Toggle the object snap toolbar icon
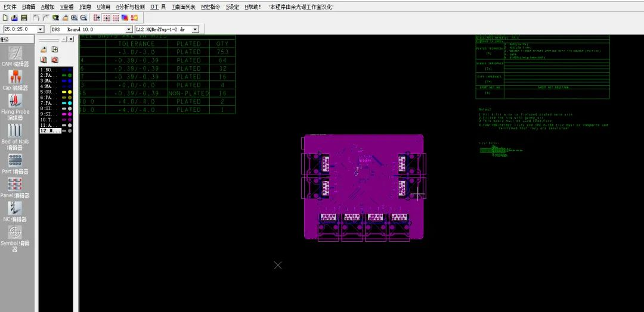This screenshot has width=644, height=312. click(97, 18)
